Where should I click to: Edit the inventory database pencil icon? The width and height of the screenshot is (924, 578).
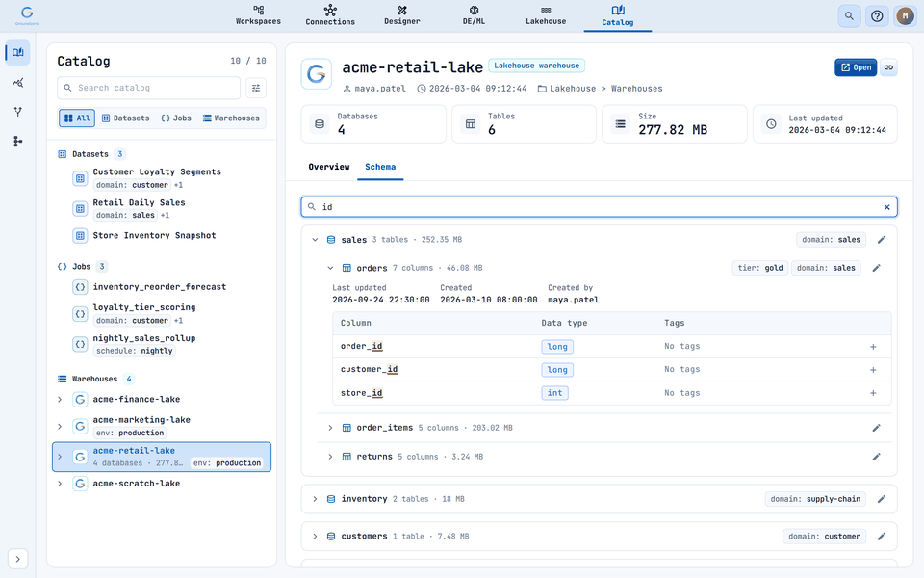click(x=882, y=499)
